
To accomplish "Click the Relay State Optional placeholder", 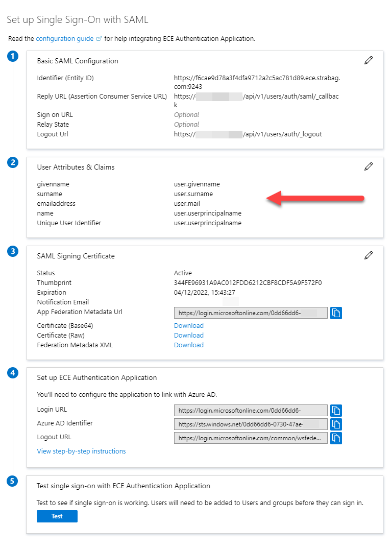I will click(x=186, y=125).
